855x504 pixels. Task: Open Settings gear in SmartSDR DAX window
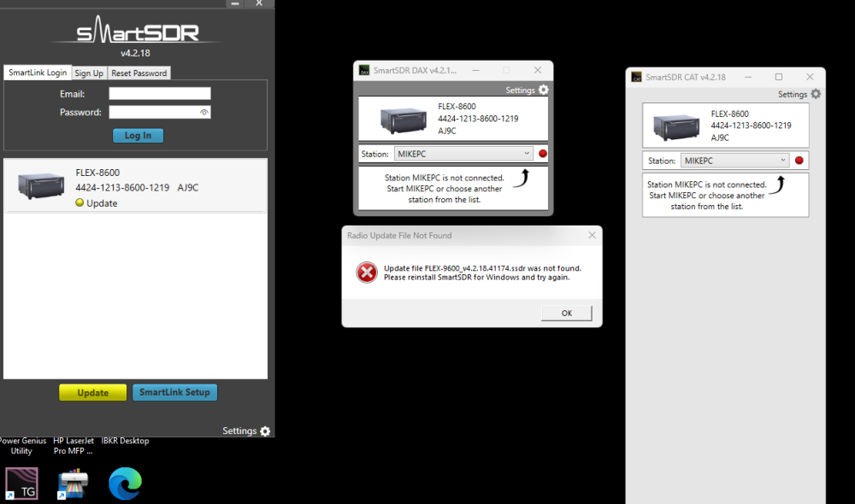pyautogui.click(x=543, y=90)
